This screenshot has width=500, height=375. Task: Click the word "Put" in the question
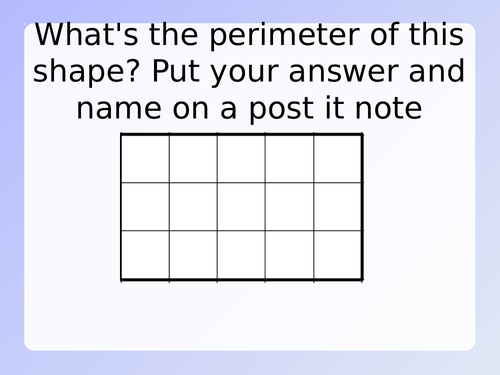pyautogui.click(x=176, y=72)
